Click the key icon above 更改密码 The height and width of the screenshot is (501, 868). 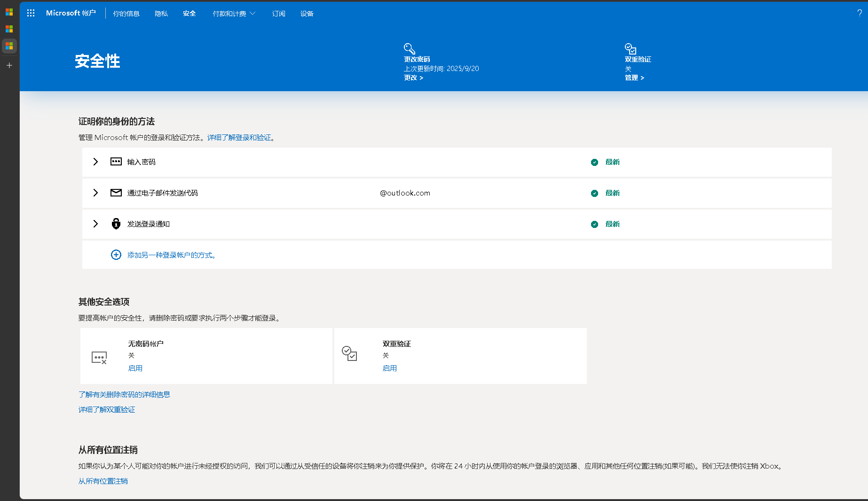pyautogui.click(x=410, y=48)
